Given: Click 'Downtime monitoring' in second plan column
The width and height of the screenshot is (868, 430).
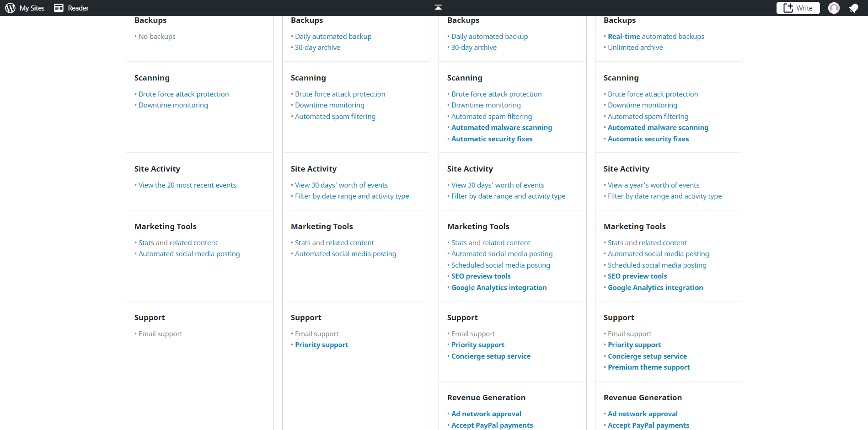Looking at the screenshot, I should click(330, 105).
